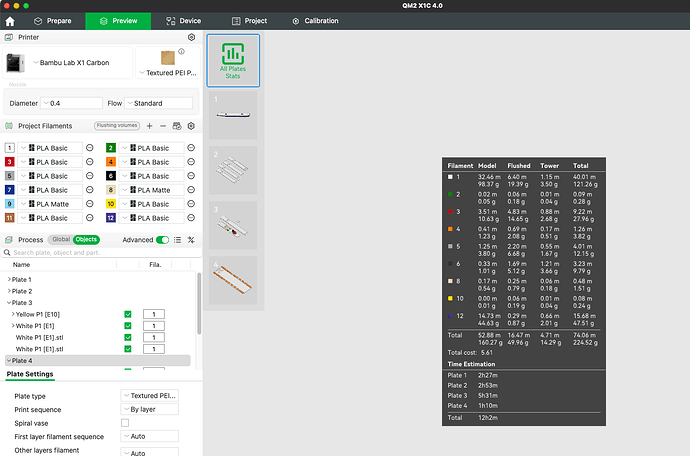Click filament 4 orange color swatch

110,162
